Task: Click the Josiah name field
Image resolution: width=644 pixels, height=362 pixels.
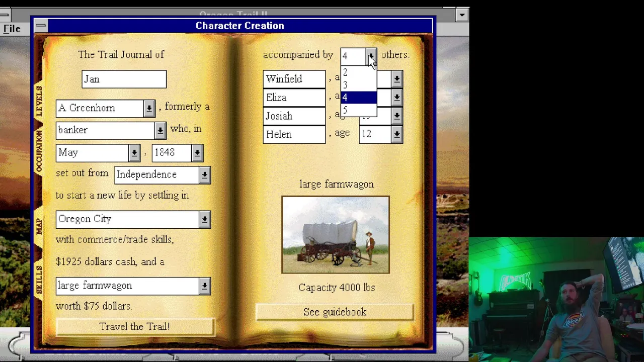Action: (294, 116)
